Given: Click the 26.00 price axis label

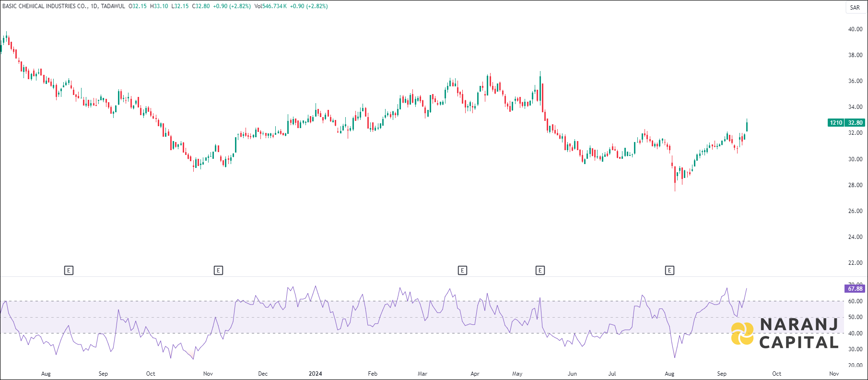Looking at the screenshot, I should click(855, 211).
